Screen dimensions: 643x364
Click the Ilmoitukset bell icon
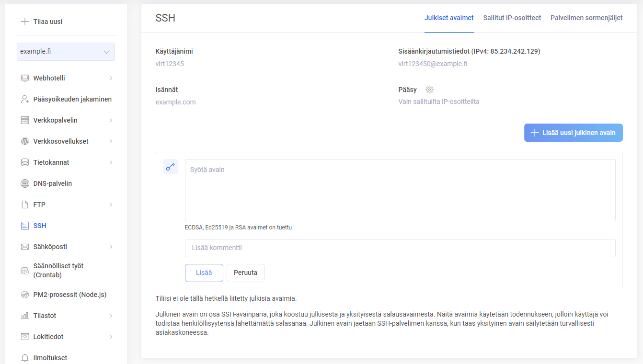(x=25, y=358)
